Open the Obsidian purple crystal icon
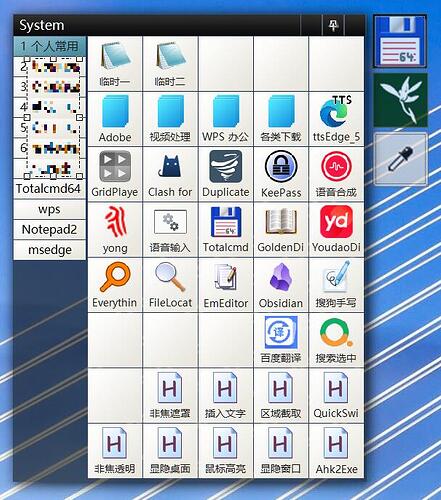Viewport: 441px width, 500px height. click(281, 285)
